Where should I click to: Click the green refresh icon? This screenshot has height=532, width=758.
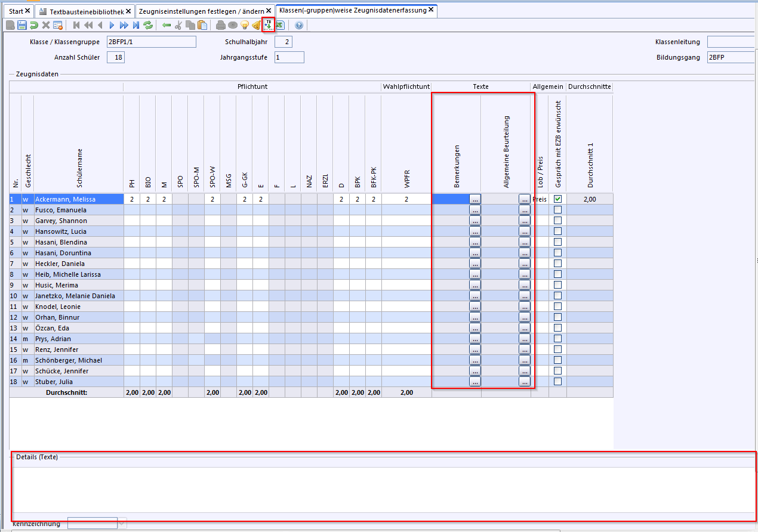pos(147,25)
